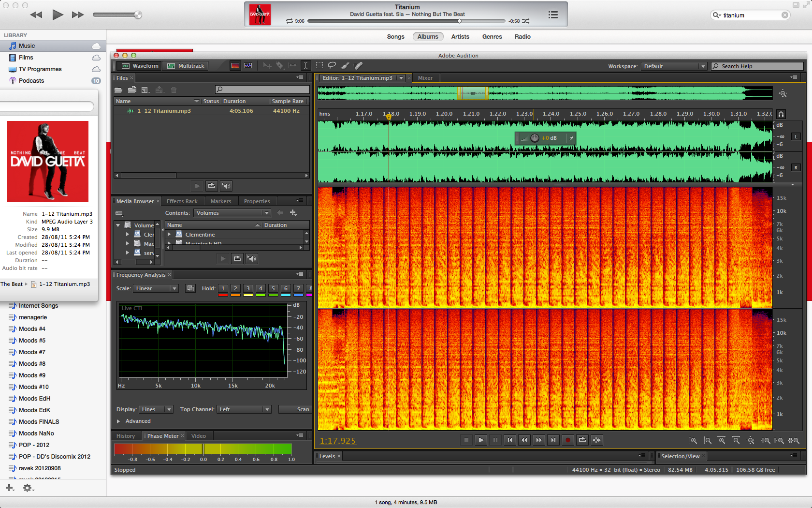812x508 pixels.
Task: Click the Zoom In Time icon
Action: tap(722, 440)
